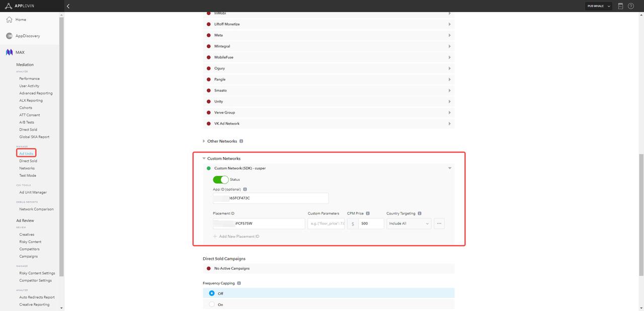644x311 pixels.
Task: Click Add New Placement ID
Action: [x=239, y=236]
